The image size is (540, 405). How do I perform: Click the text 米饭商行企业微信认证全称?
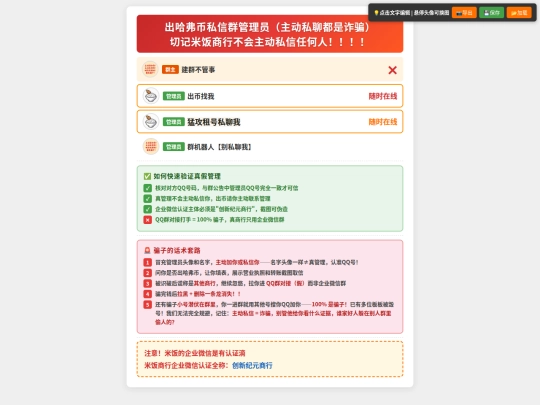tap(186, 365)
